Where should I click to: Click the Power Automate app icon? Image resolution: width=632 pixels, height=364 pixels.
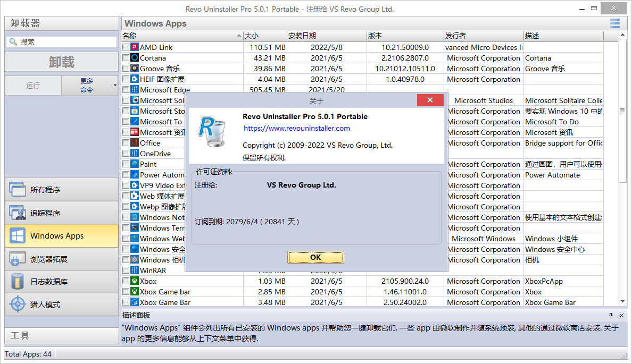pos(135,175)
